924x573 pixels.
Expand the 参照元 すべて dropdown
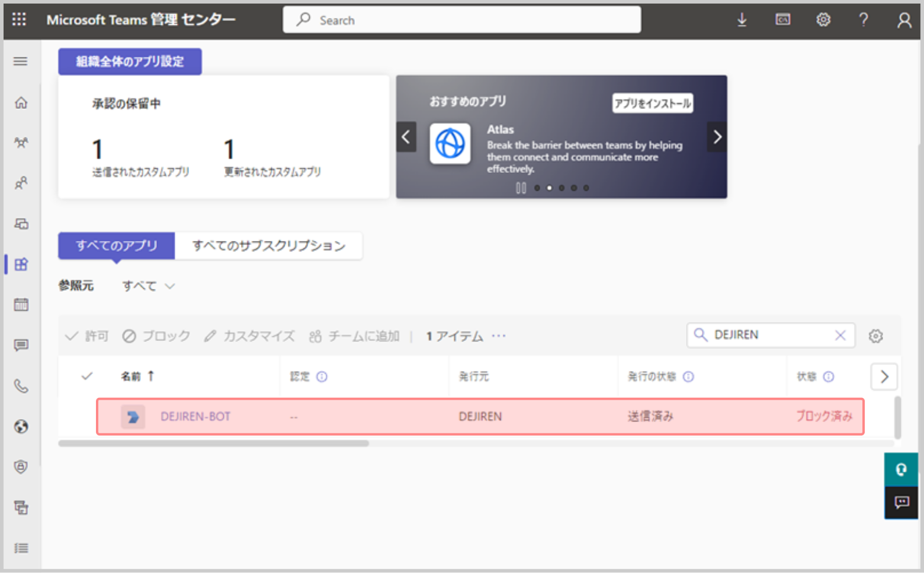149,286
